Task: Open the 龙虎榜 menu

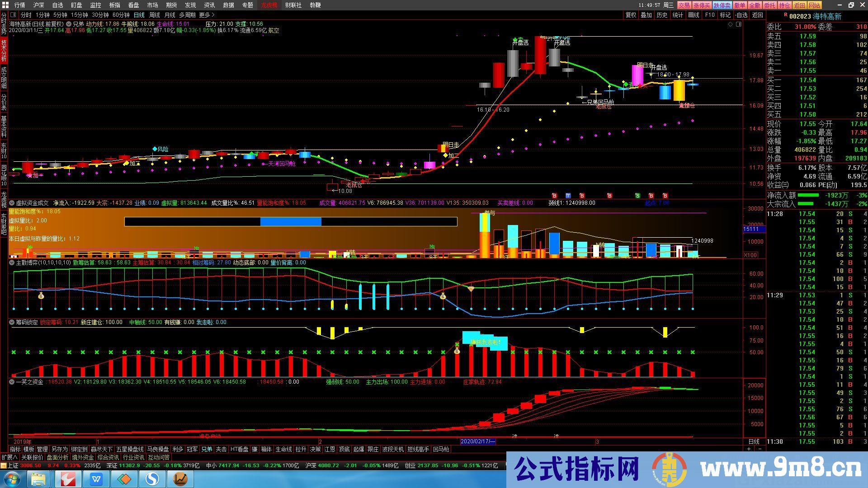Action: (x=269, y=5)
